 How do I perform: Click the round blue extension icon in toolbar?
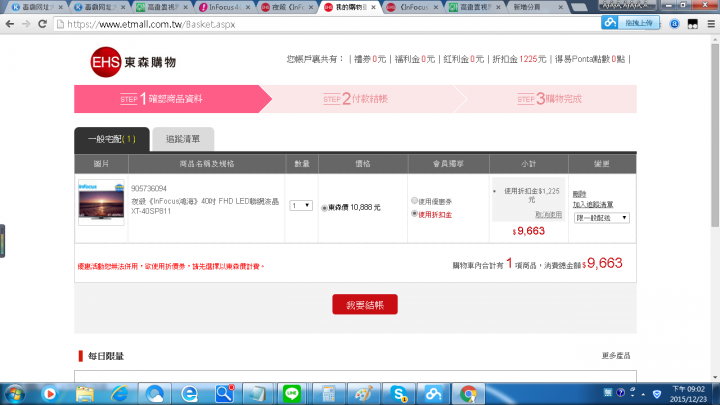674,24
